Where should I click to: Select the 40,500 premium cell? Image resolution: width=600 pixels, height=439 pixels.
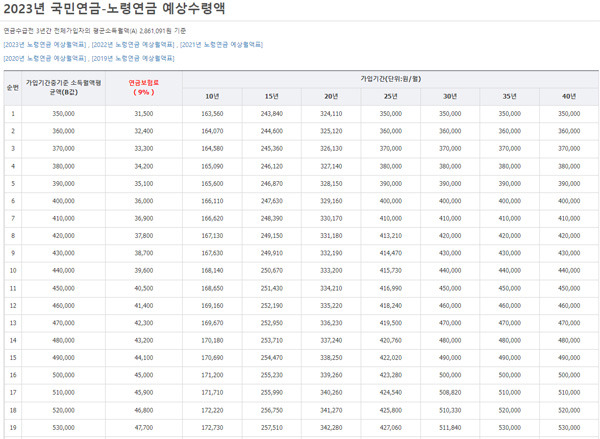click(x=144, y=288)
